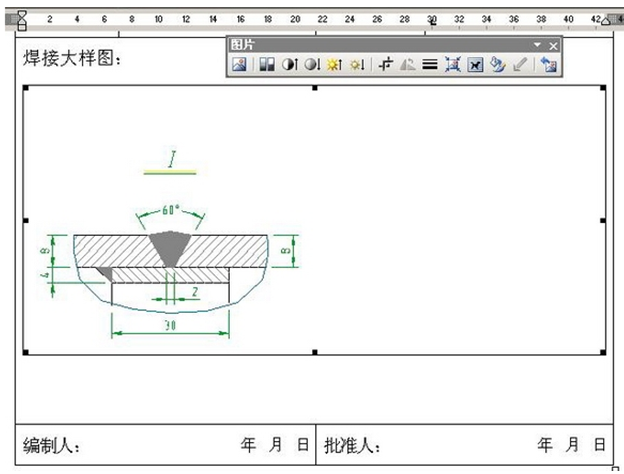Open the picture Color mode button

coord(267,64)
